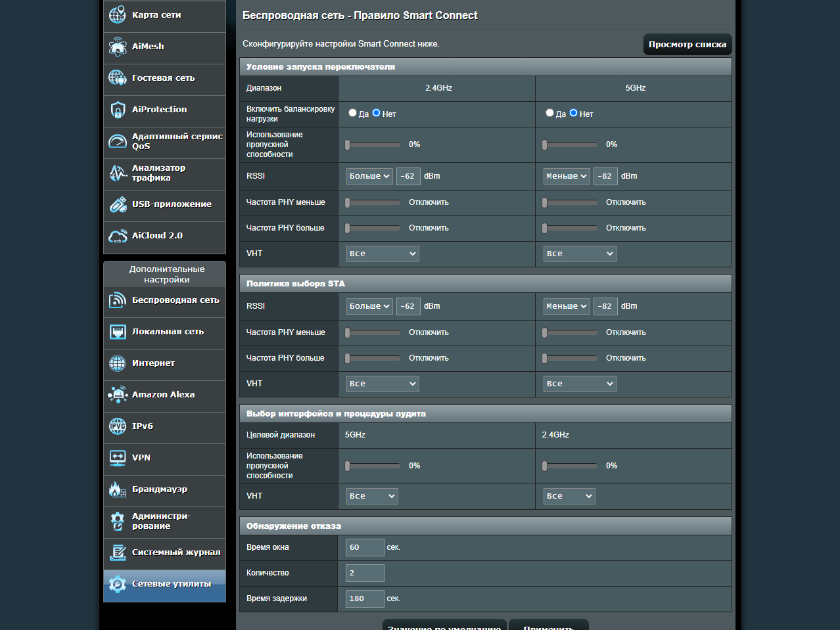840x630 pixels.
Task: Adjust trigger bandwidth usage slider for 5GHz
Action: point(570,145)
